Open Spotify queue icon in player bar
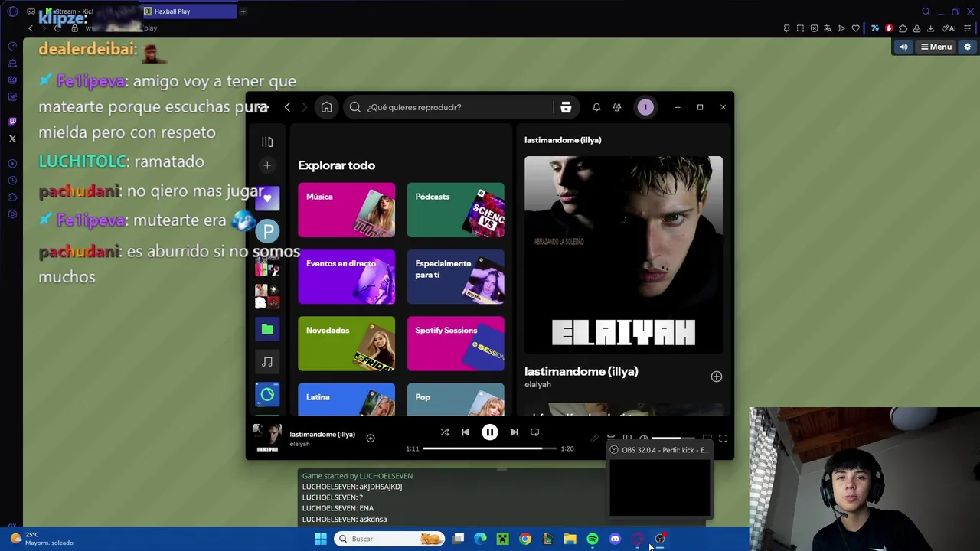The image size is (980, 551). click(x=611, y=439)
